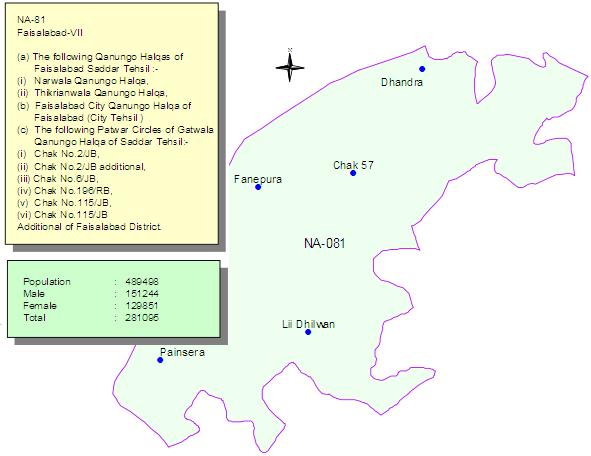Screen dimensions: 591x456
Task: Click the Population value 489498
Action: tap(142, 282)
